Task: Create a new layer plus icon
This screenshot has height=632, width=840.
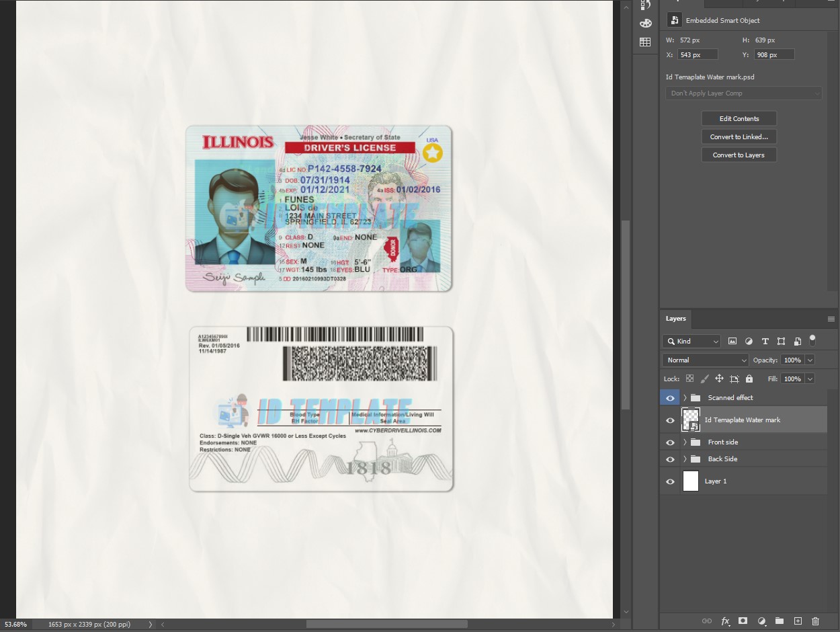Action: 798,621
